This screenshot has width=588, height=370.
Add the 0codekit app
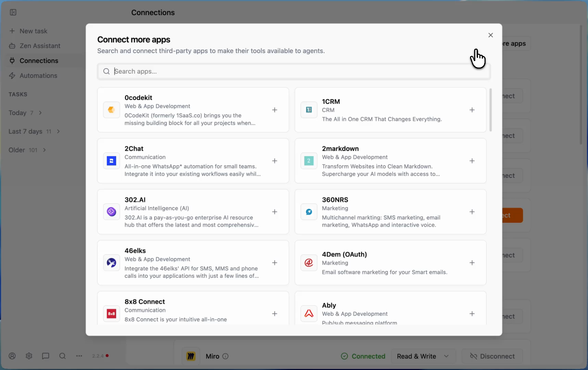click(x=274, y=110)
